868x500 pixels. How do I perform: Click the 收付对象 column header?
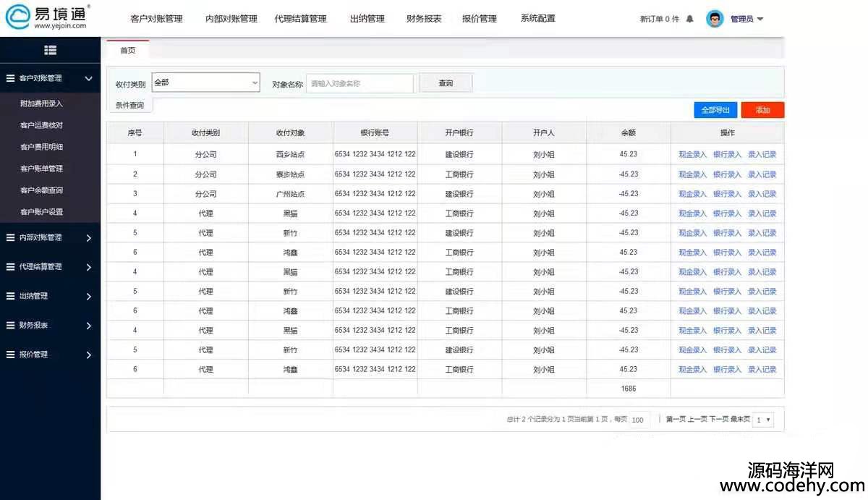pyautogui.click(x=290, y=133)
